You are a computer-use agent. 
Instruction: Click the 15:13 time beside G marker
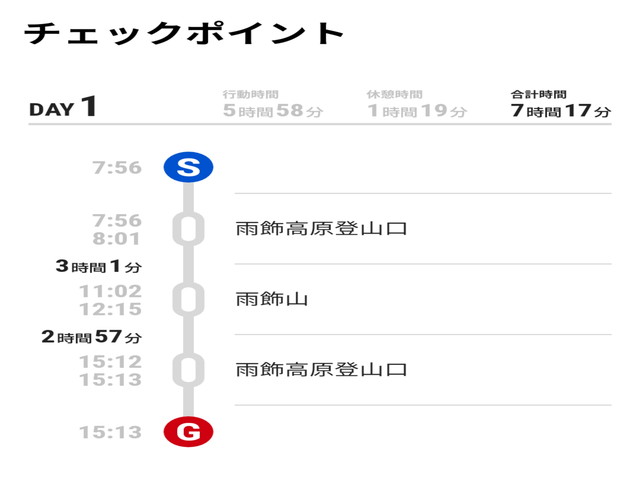point(111,432)
